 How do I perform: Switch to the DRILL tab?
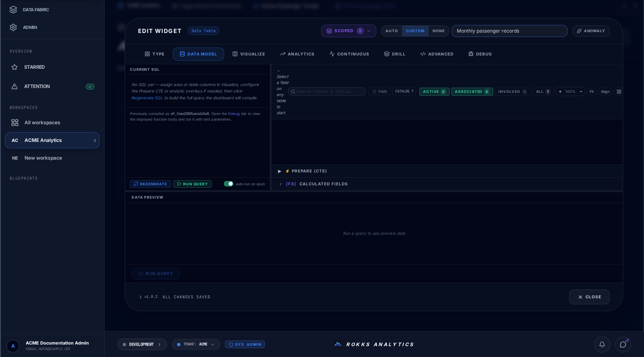[394, 54]
